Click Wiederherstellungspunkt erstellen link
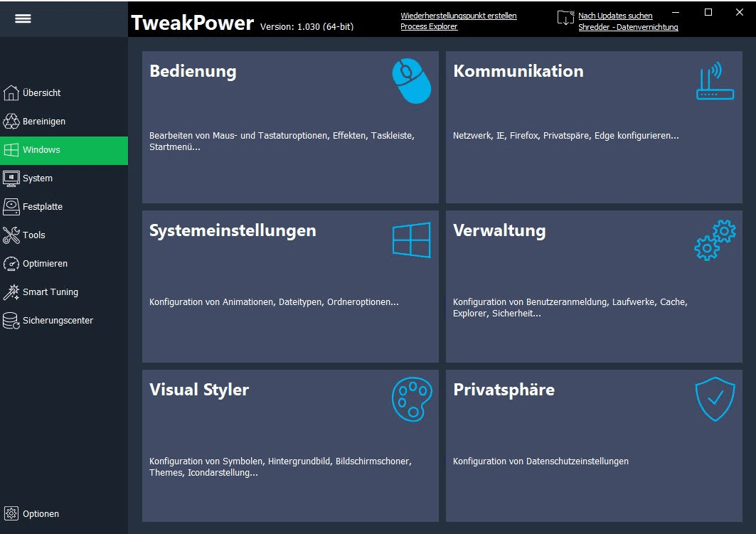Image resolution: width=756 pixels, height=534 pixels. [459, 16]
